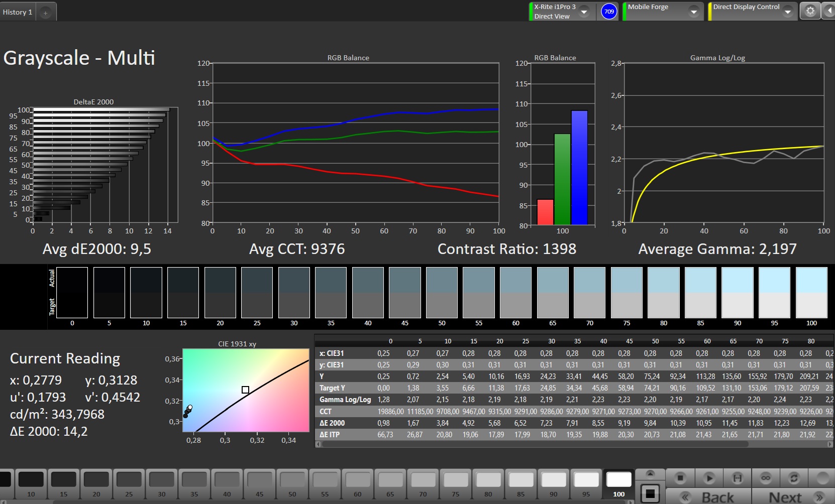Screen dimensions: 835x504
Task: Switch to the History 1 tab
Action: pyautogui.click(x=18, y=12)
